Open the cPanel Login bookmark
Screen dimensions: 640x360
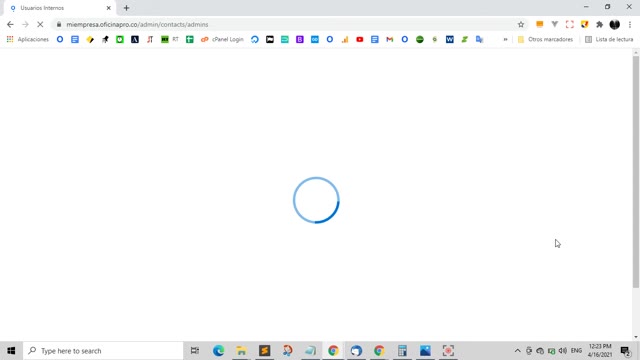point(222,39)
